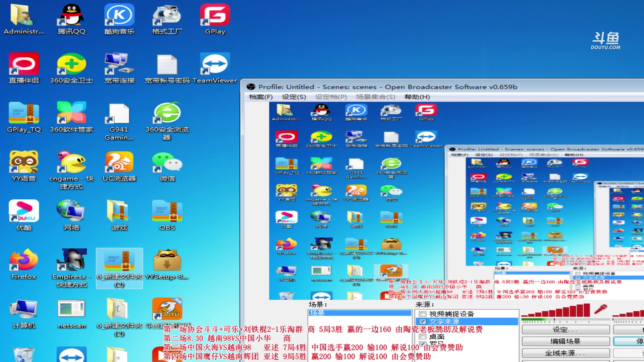This screenshot has width=644, height=362.
Task: Launch 微信 from the desktop
Action: pyautogui.click(x=167, y=166)
